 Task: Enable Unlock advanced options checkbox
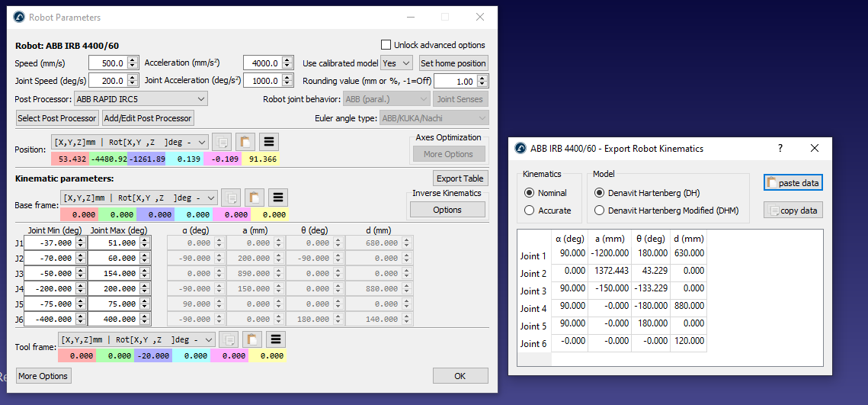pos(386,45)
